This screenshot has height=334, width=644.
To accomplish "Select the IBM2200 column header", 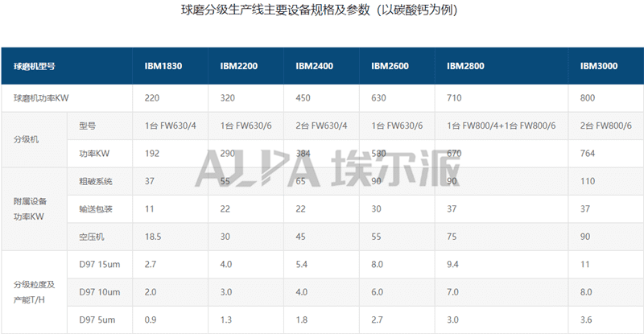I will [238, 67].
